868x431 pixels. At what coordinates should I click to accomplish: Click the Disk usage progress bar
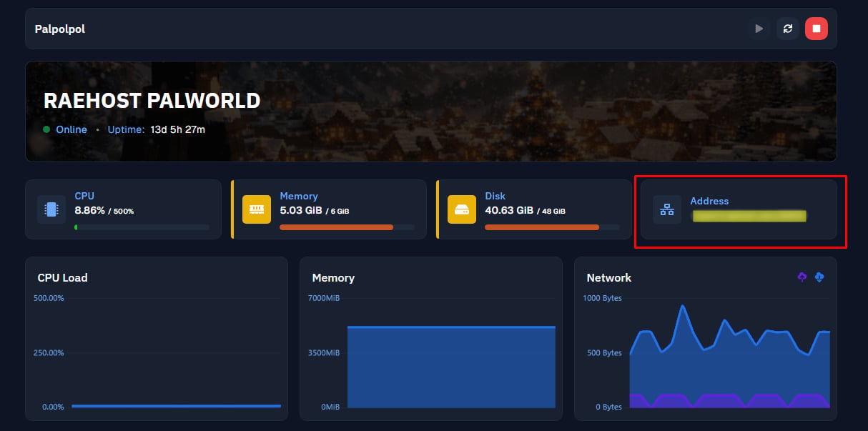click(552, 227)
